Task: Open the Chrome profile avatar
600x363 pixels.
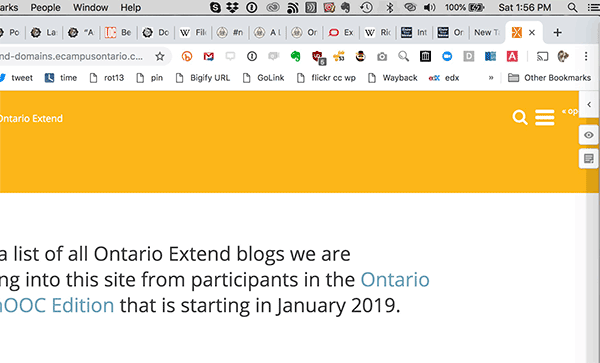Action: tap(563, 57)
